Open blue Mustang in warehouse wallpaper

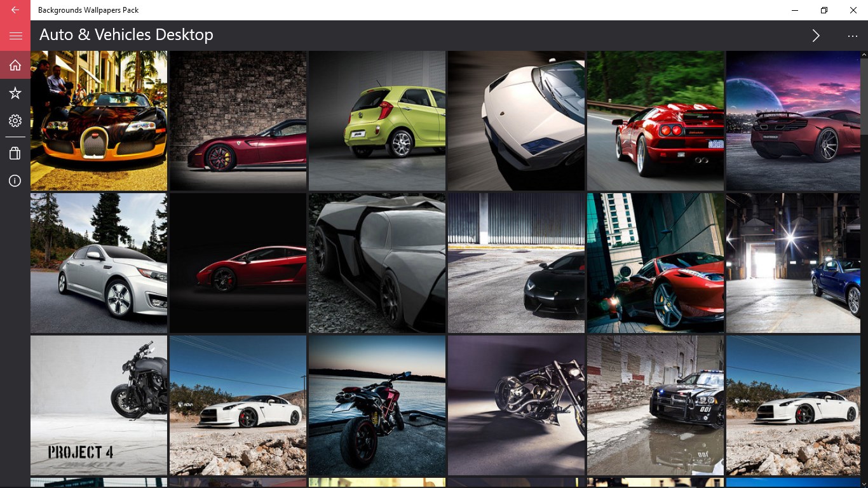794,263
